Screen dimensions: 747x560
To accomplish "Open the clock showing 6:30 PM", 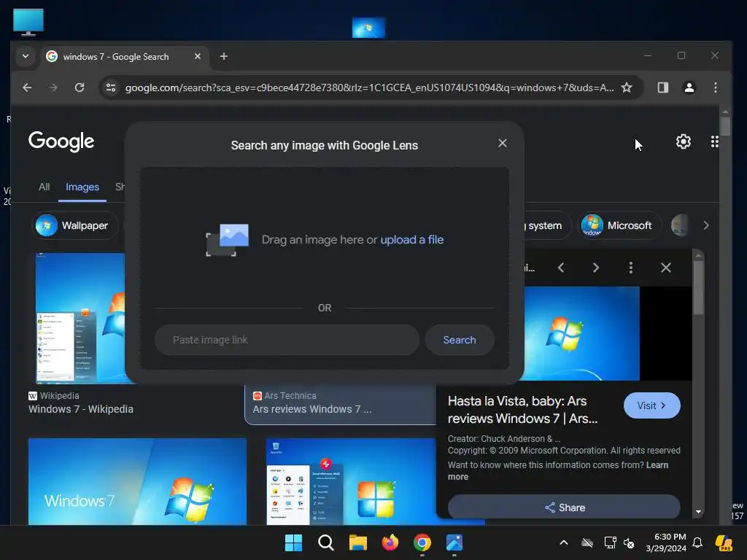I will [x=666, y=542].
